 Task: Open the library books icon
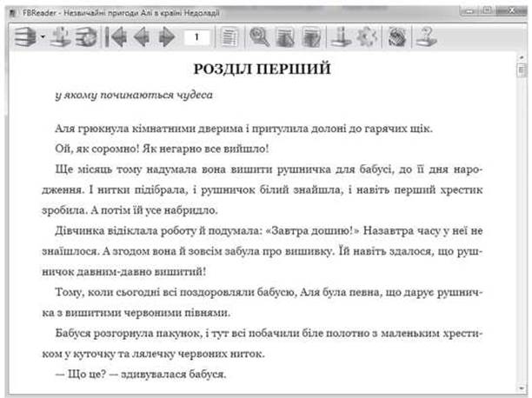coord(25,36)
